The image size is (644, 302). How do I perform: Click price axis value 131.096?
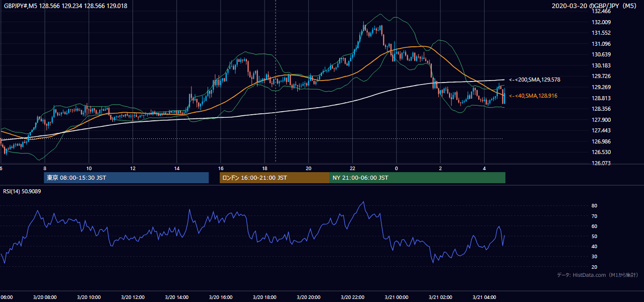pyautogui.click(x=601, y=44)
